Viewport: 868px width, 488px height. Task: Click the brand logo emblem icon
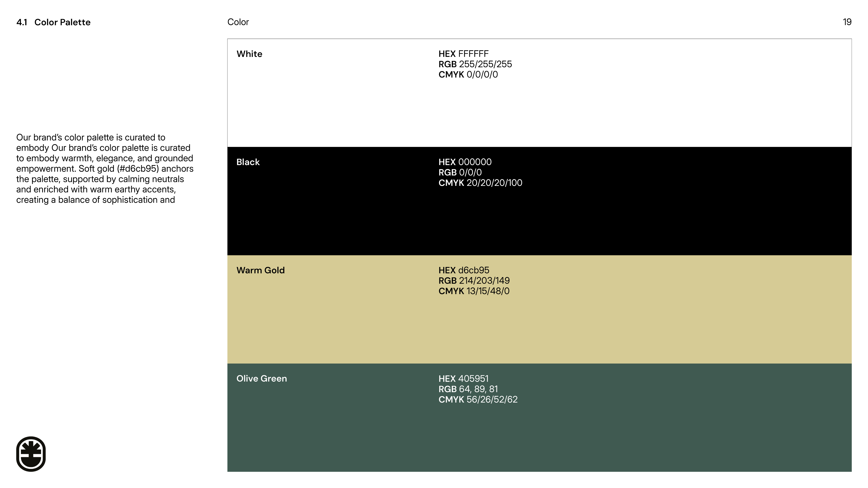click(31, 454)
